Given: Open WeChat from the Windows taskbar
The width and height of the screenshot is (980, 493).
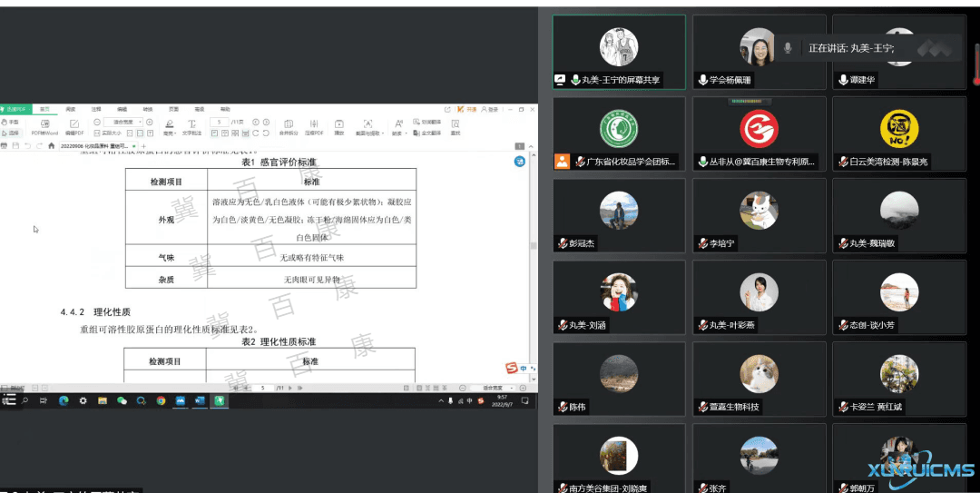Looking at the screenshot, I should point(122,400).
